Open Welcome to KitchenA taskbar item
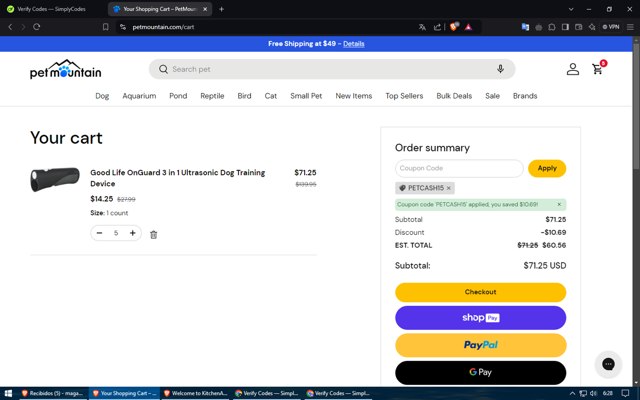 point(195,393)
